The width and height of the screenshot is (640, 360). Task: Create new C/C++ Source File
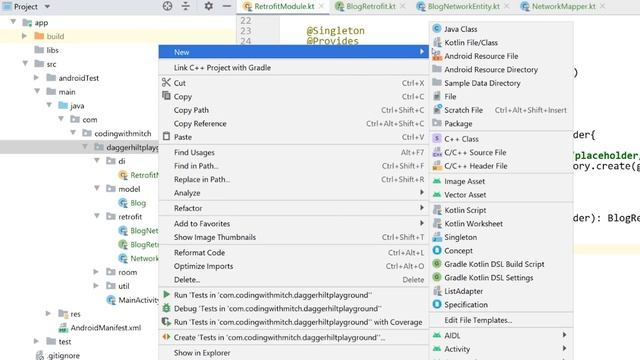point(501,152)
